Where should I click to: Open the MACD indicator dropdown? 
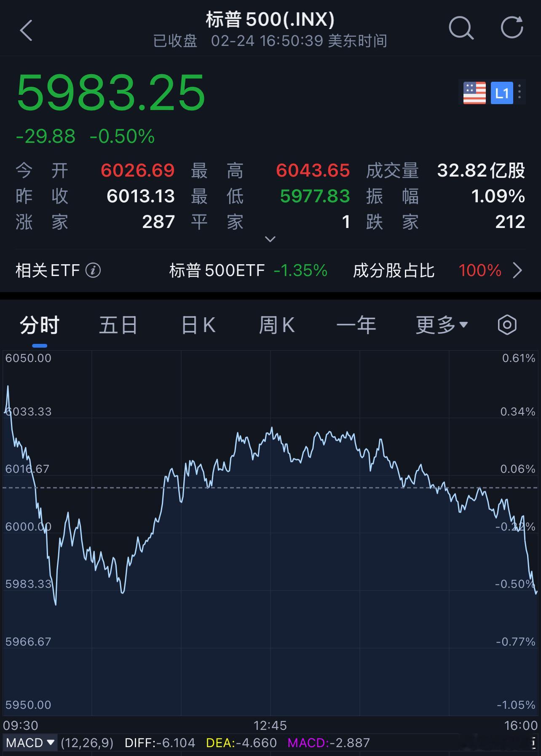click(x=30, y=743)
